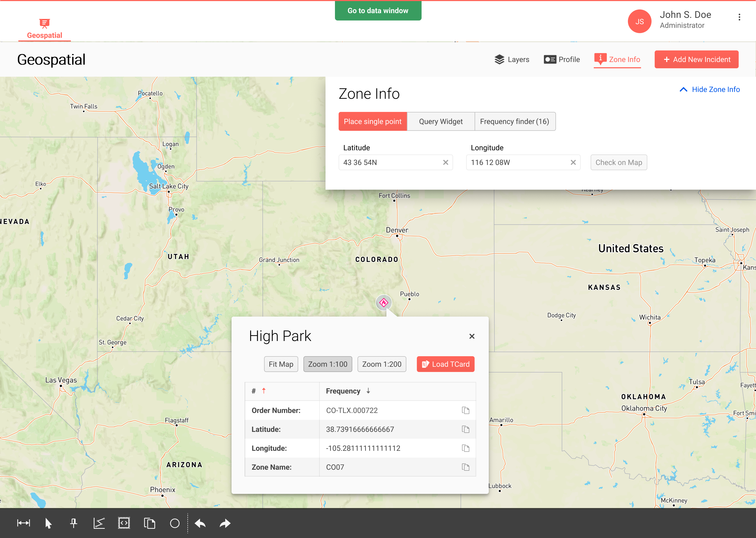This screenshot has height=538, width=756.
Task: Select the line chart path tool
Action: [x=99, y=523]
